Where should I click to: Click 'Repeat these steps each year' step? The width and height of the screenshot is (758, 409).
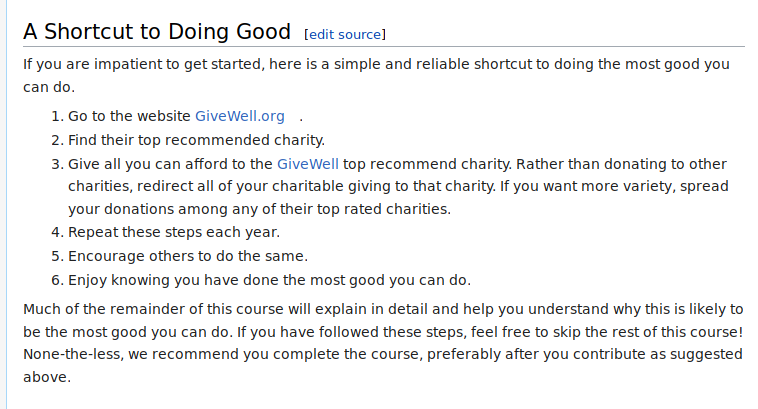pyautogui.click(x=174, y=233)
